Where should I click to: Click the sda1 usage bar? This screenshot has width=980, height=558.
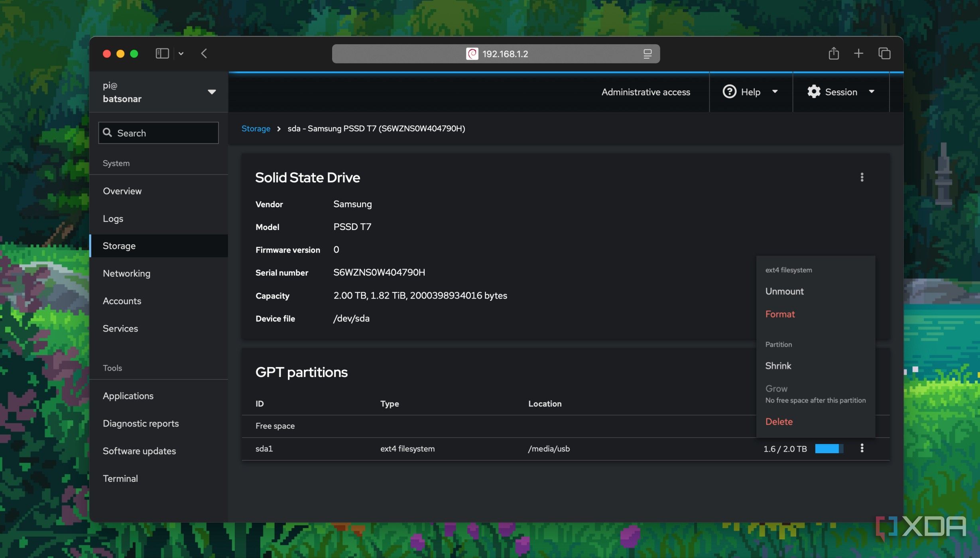click(829, 449)
